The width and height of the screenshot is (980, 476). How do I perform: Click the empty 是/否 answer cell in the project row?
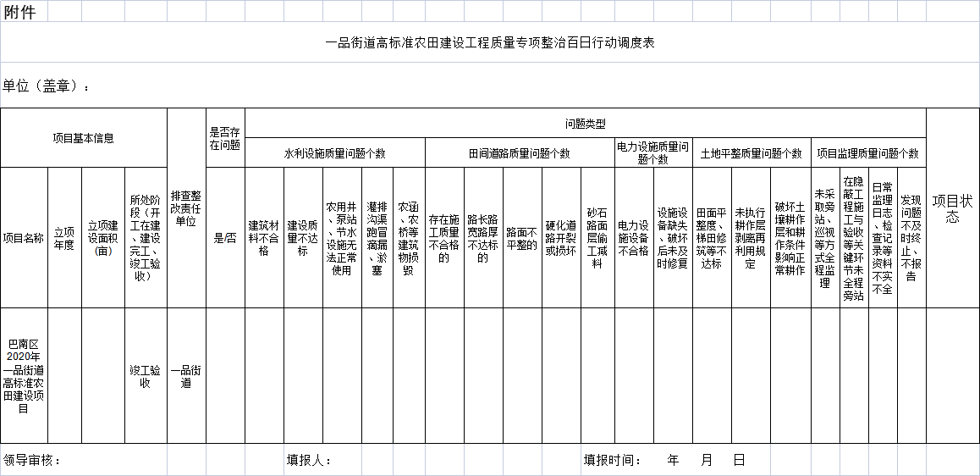[x=225, y=376]
